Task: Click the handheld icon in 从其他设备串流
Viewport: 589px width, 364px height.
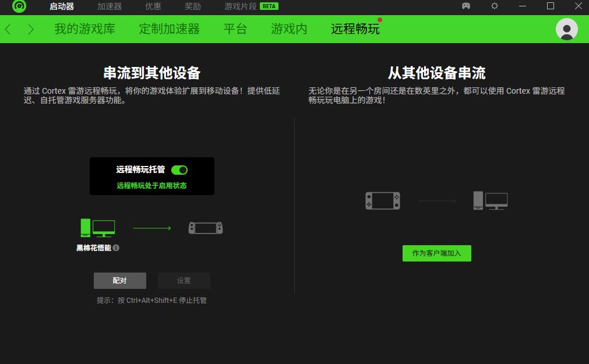Action: (383, 200)
